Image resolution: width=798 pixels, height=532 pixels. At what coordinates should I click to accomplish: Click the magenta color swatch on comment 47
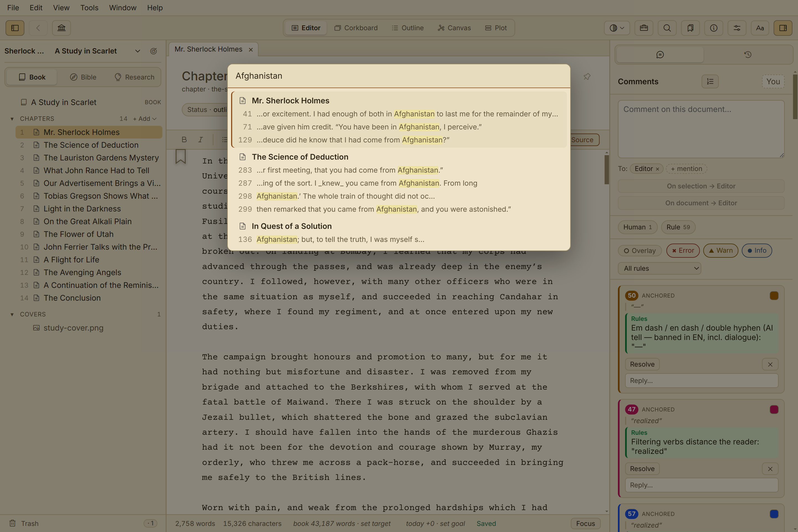[774, 410]
